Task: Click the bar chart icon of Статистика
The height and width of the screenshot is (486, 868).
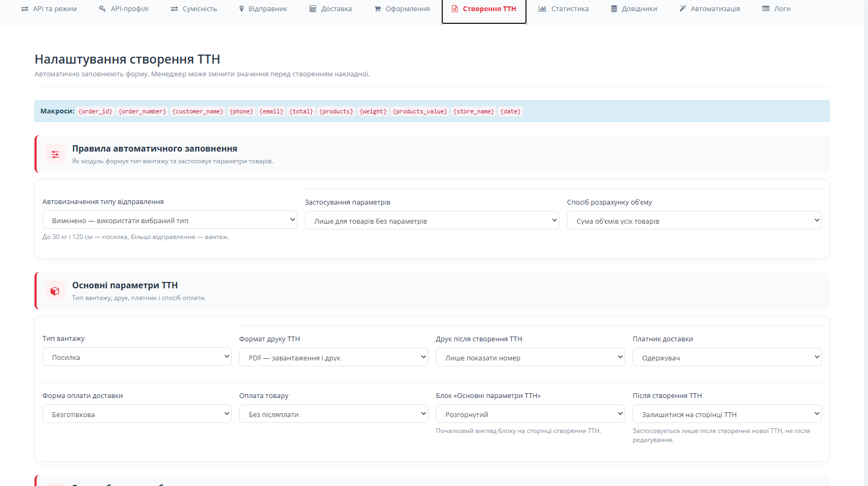Action: [x=542, y=9]
